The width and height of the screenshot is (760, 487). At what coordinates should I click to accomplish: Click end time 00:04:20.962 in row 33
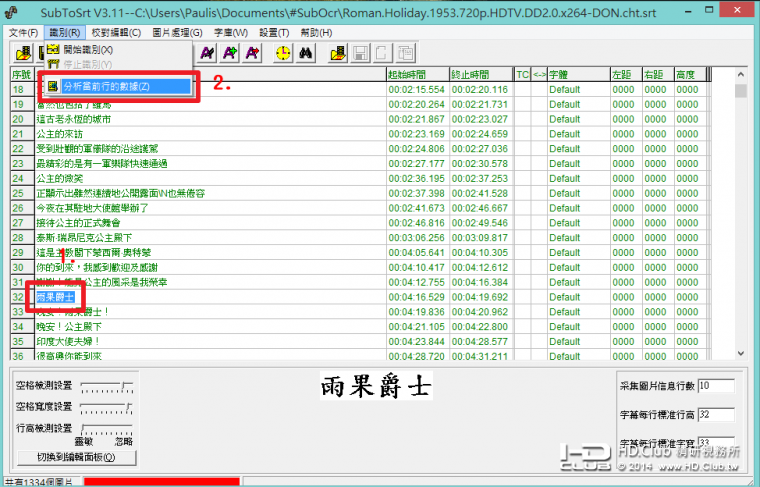(480, 312)
